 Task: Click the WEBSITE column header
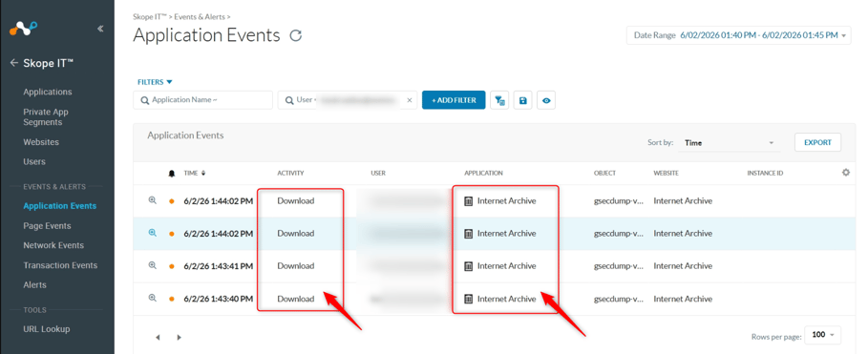point(666,173)
